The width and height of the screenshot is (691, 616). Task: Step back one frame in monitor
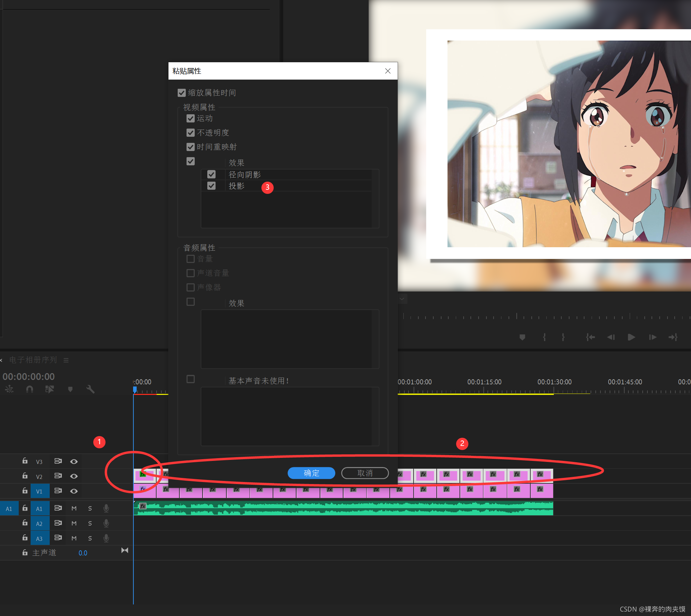click(611, 337)
